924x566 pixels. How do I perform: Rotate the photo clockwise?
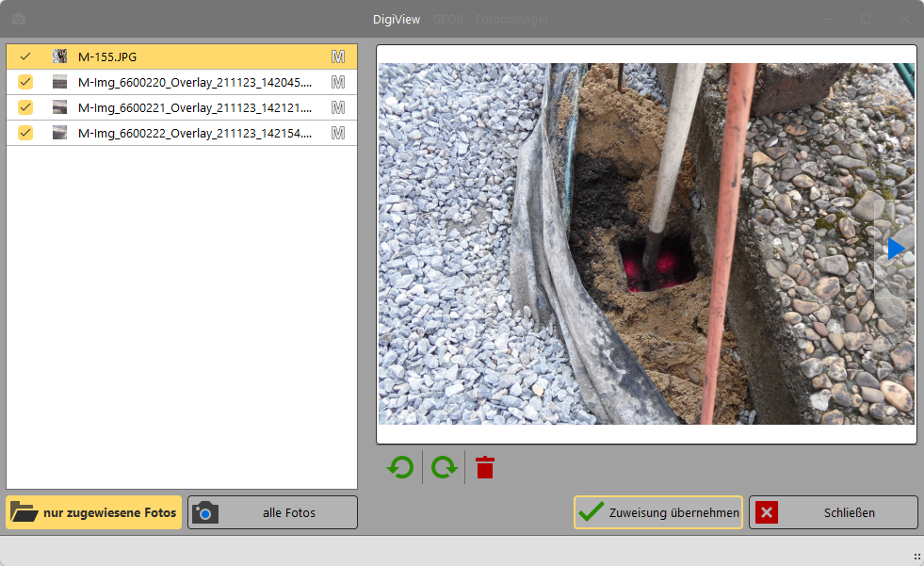445,466
